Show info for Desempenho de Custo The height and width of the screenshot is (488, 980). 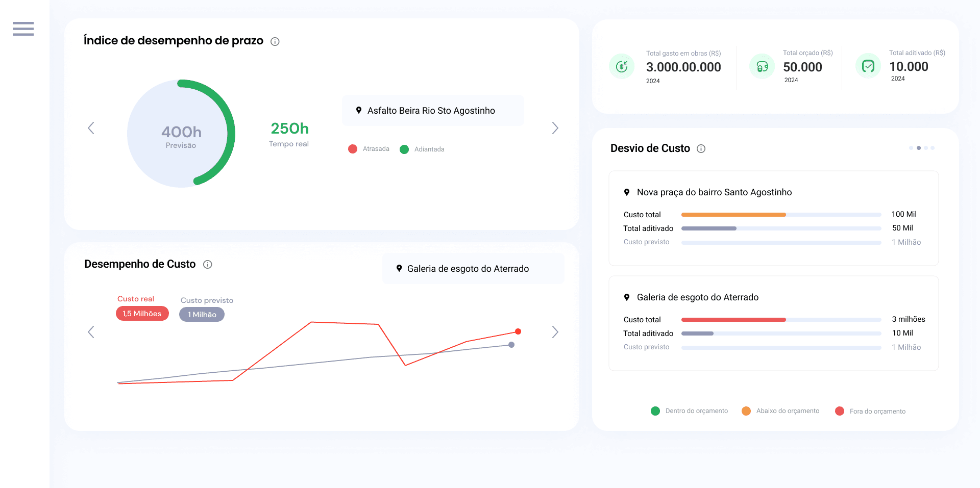click(x=208, y=264)
